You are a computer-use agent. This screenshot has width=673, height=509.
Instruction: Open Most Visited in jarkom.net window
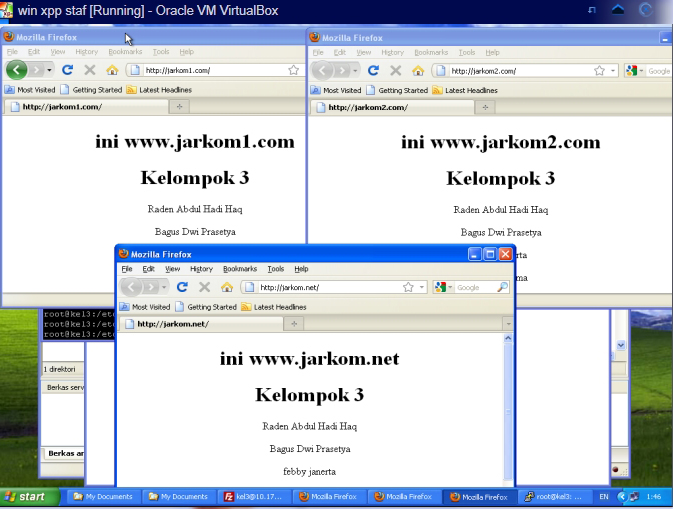pos(145,307)
